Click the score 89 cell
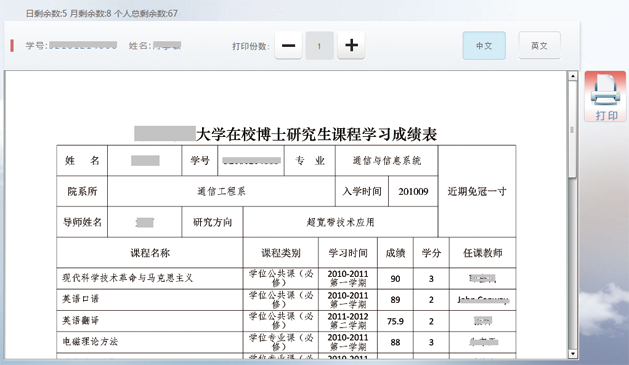Screen dimensions: 629x365 [396, 300]
